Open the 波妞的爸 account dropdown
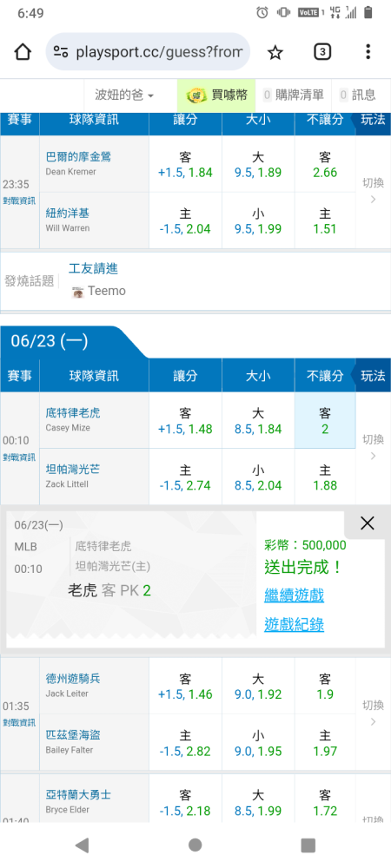Screen dimensions: 391x868 click(124, 95)
